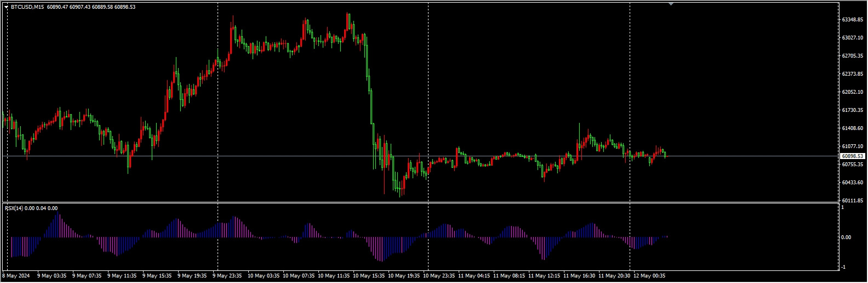Click the 10 May 03:35 time label
Screen dimensions: 868x283
[x=263, y=276]
